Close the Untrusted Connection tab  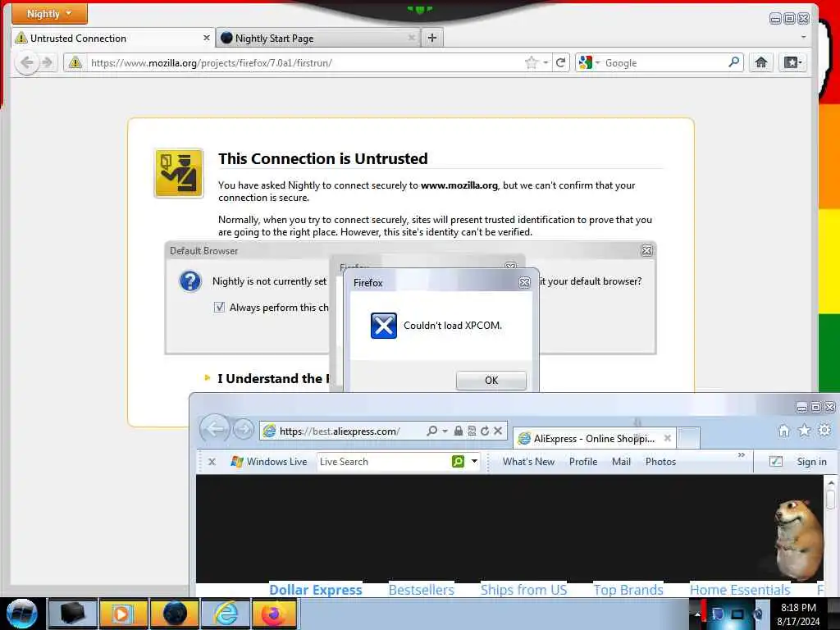(206, 38)
